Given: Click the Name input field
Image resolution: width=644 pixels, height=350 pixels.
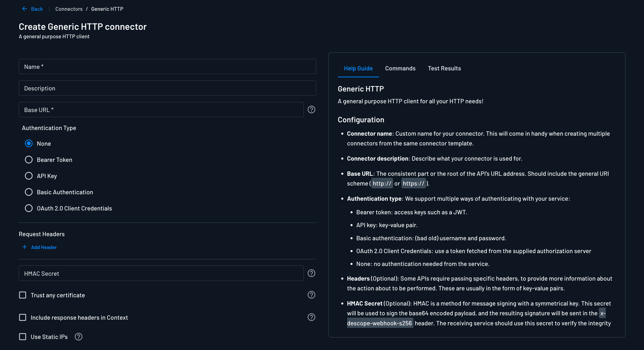Looking at the screenshot, I should (167, 66).
